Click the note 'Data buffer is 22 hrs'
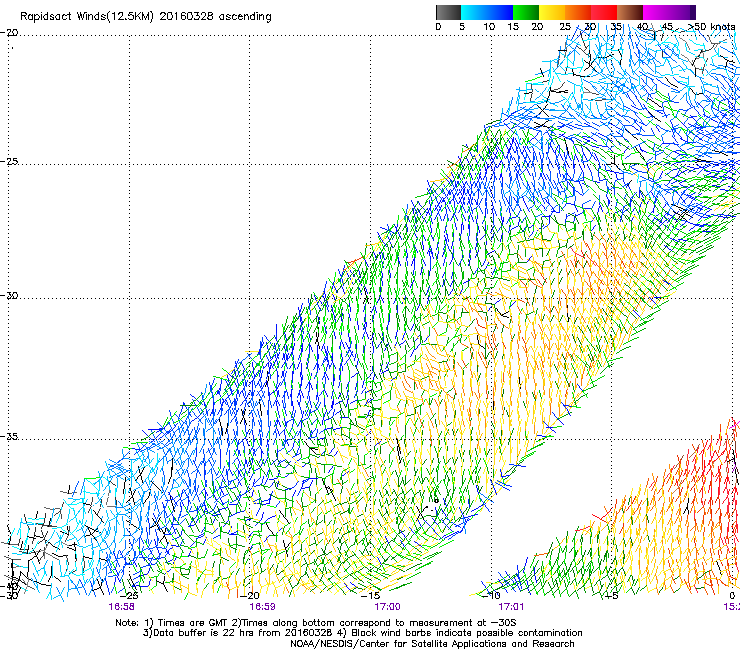The width and height of the screenshot is (740, 650). 203,633
